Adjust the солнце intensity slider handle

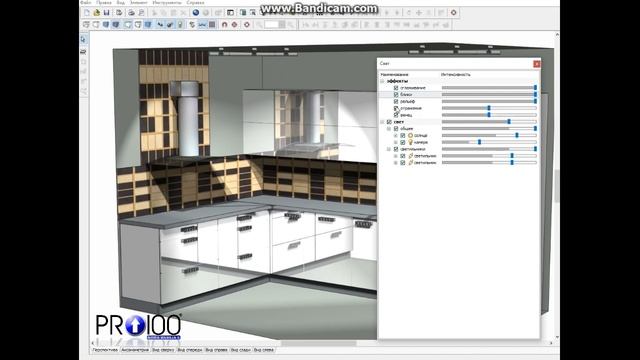(517, 136)
